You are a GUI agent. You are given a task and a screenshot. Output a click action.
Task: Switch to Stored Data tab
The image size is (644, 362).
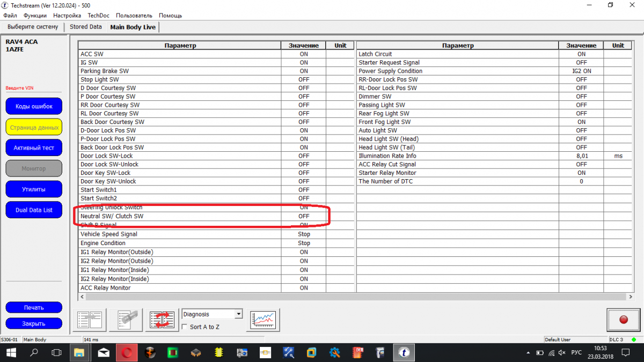[x=86, y=27]
